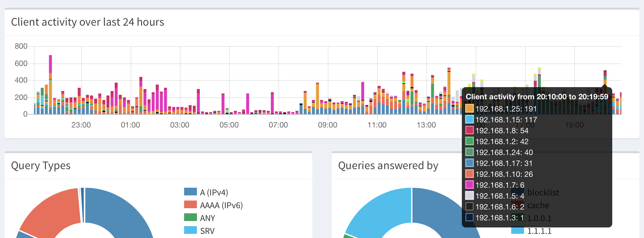Screen dimensions: 644x238
Task: Click the A (IPv4) legend label
Action: coord(214,192)
